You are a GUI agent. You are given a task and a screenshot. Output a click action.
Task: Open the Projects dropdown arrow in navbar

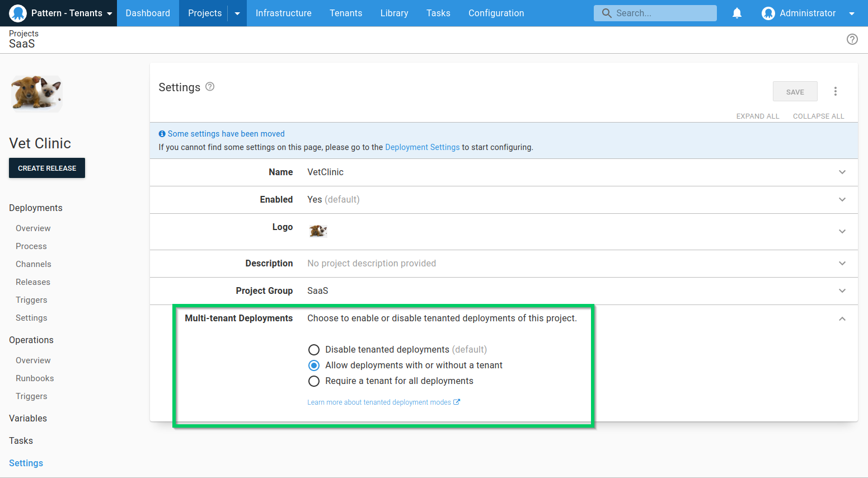[237, 13]
